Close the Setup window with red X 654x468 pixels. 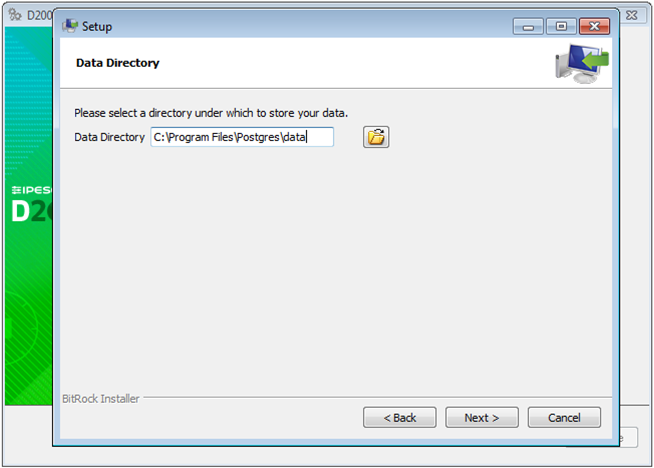[x=594, y=26]
